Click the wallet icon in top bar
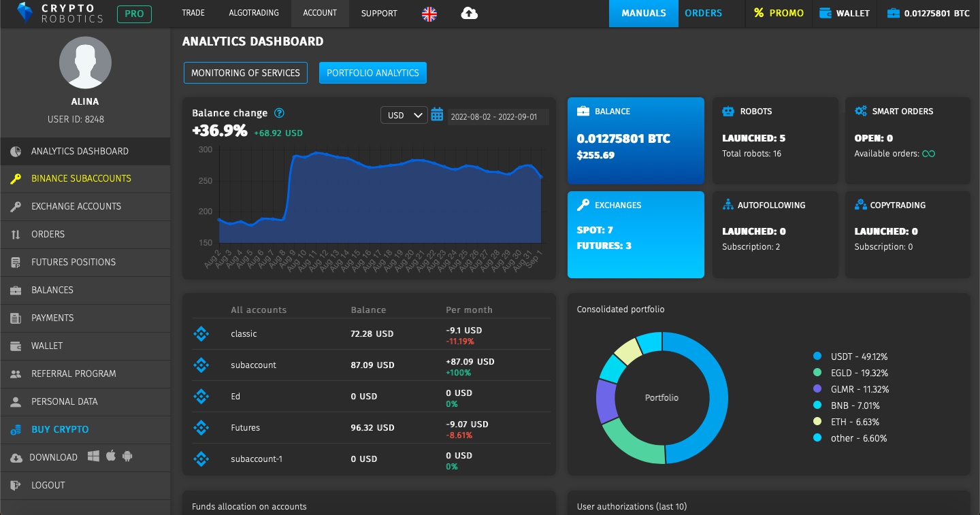The image size is (980, 515). pyautogui.click(x=826, y=13)
